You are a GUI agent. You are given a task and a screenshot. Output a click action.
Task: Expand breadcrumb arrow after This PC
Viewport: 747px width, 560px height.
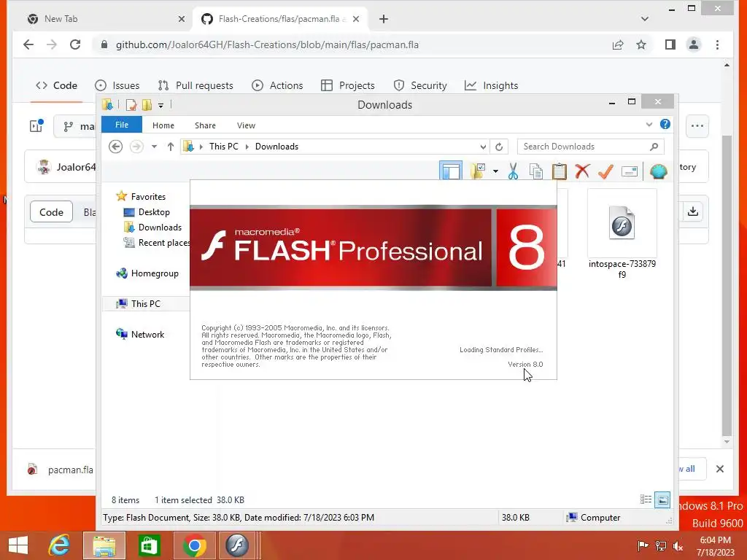247,147
